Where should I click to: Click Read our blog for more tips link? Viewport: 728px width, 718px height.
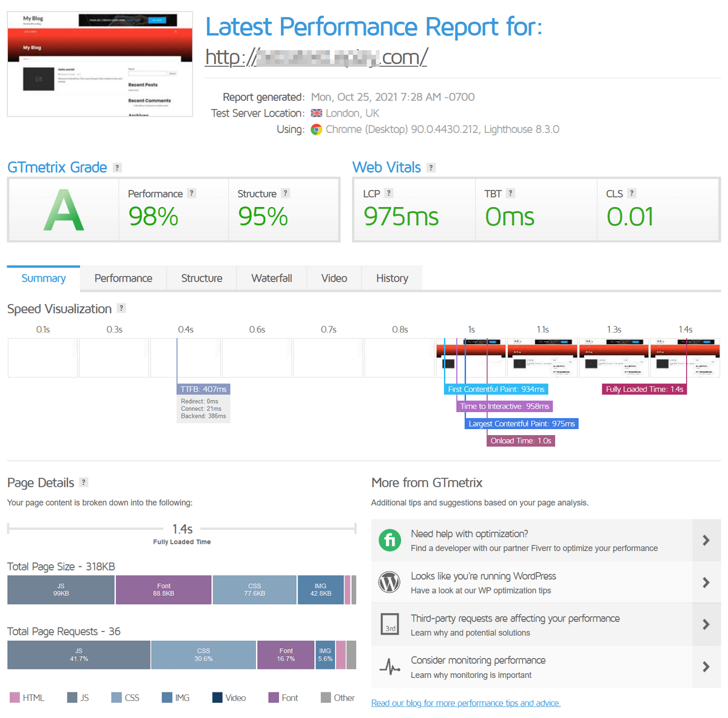pos(466,703)
